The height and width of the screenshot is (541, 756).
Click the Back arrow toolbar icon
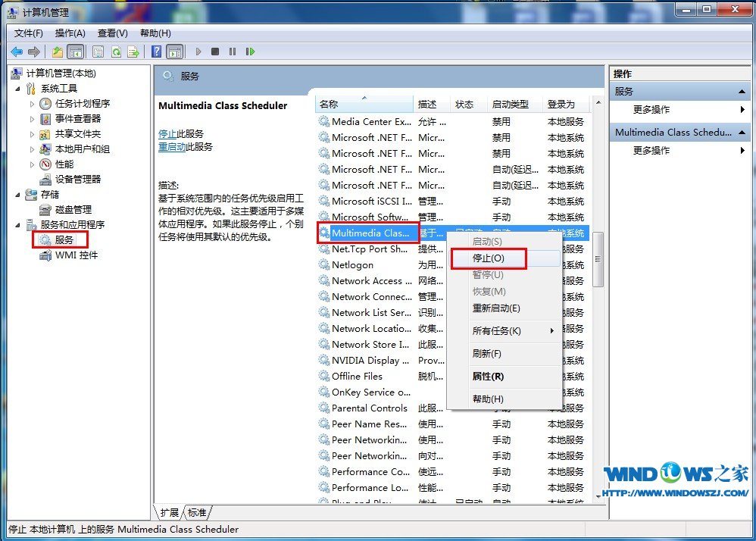tap(17, 52)
